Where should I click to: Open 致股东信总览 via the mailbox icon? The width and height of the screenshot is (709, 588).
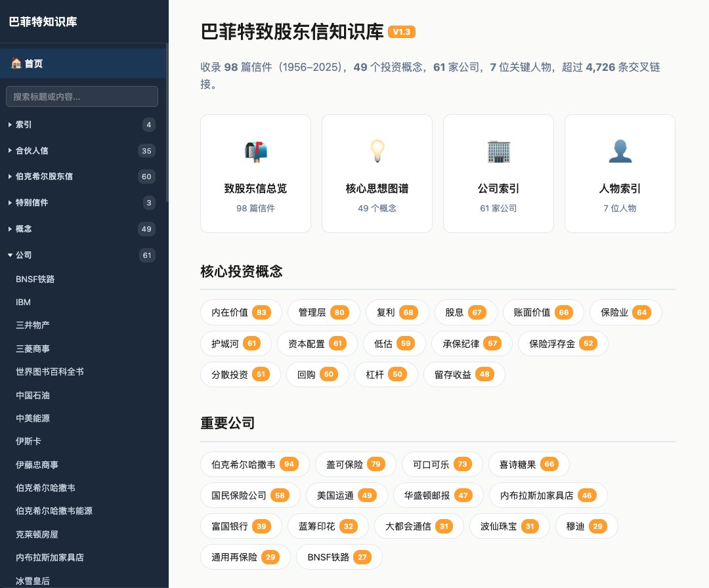255,151
